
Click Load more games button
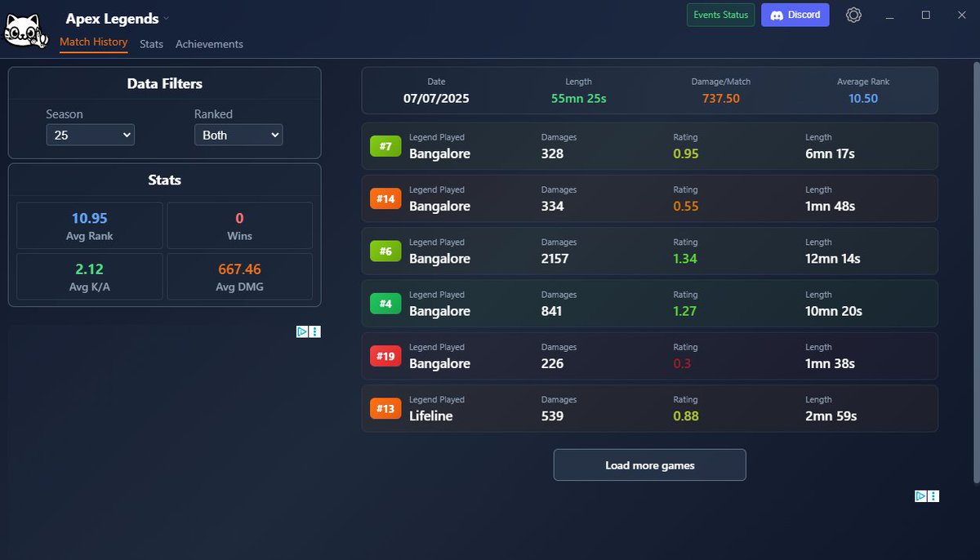pos(650,465)
